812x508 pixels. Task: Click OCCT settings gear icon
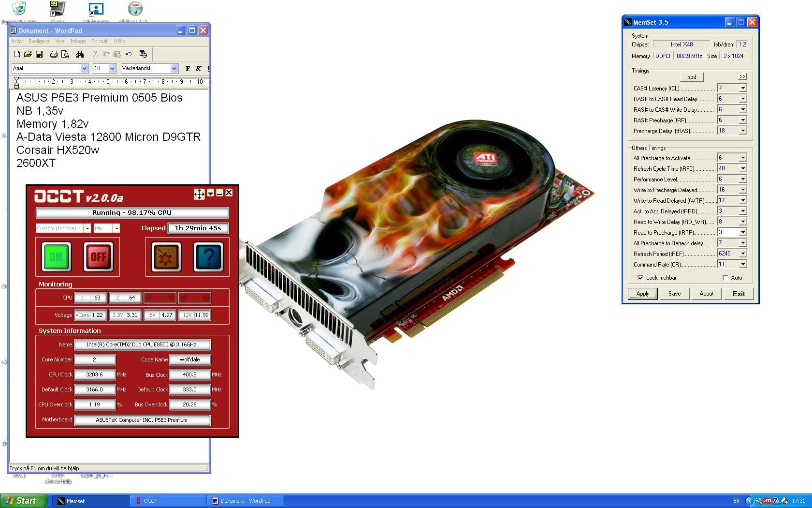166,257
